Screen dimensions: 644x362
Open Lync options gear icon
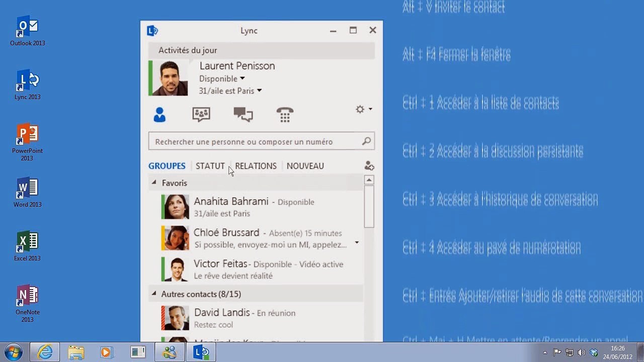click(360, 109)
